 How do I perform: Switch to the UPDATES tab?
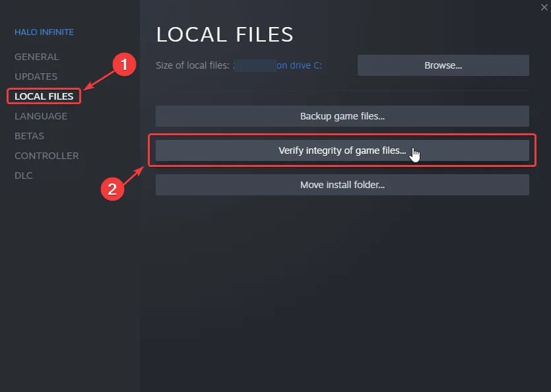pos(36,77)
